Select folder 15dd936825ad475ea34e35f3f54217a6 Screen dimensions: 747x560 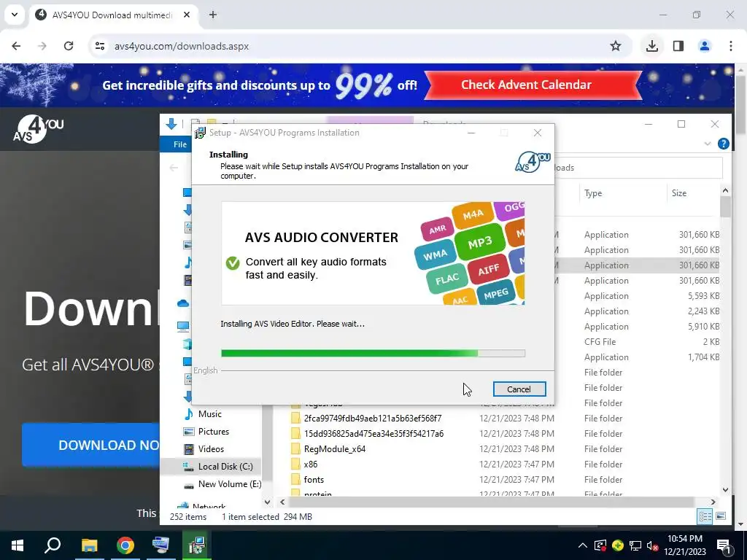(373, 433)
